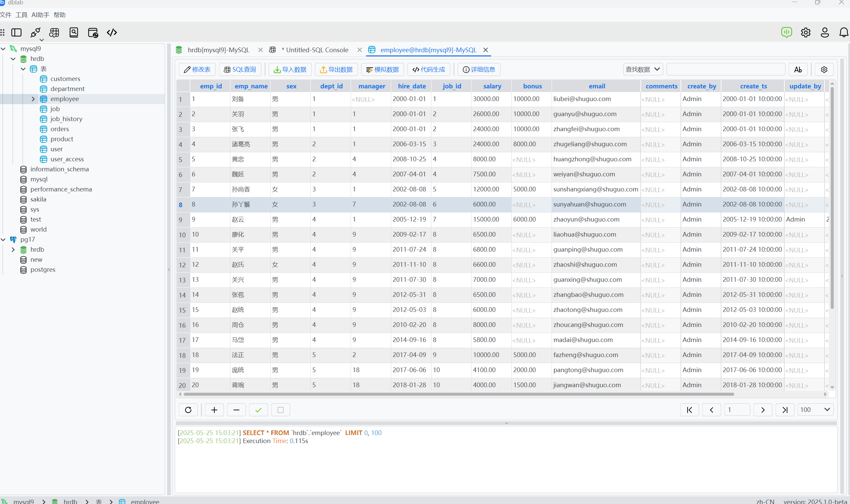Open the page size 100 dropdown
This screenshot has width=850, height=504.
point(815,410)
